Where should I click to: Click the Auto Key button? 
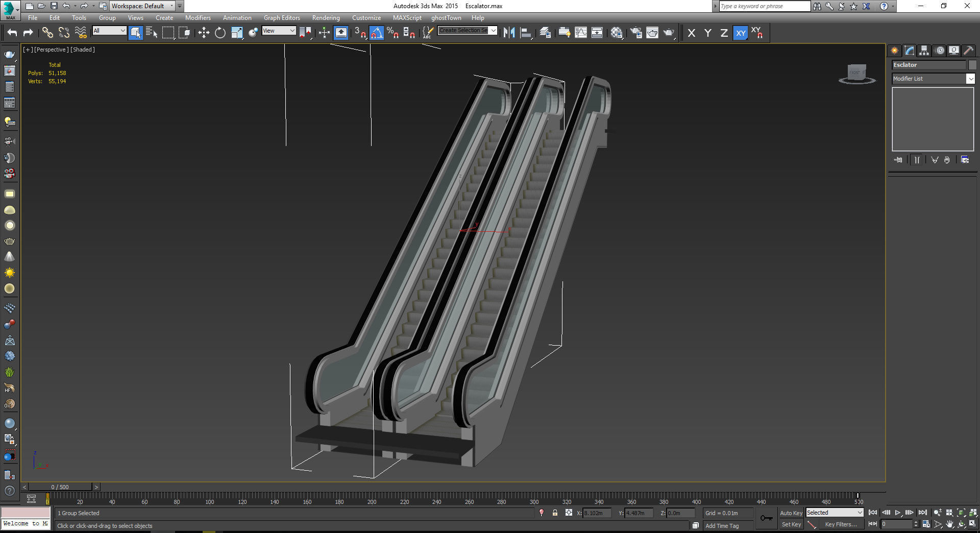pyautogui.click(x=791, y=513)
